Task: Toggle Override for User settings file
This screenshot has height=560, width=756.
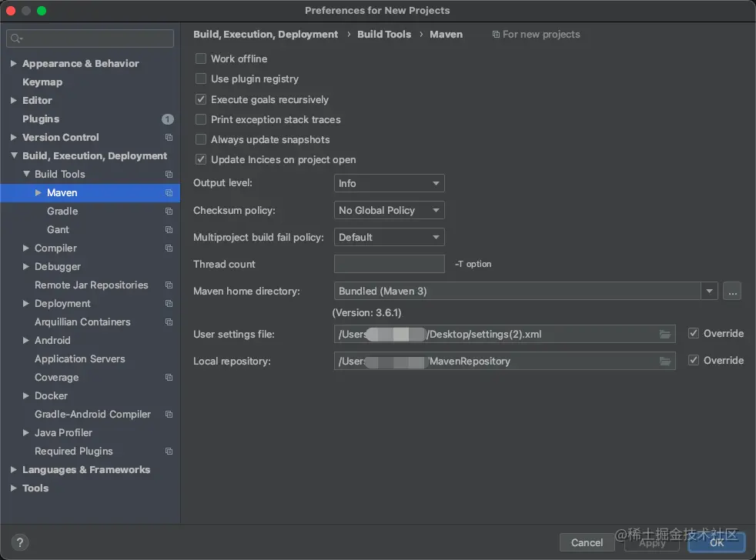Action: click(x=694, y=334)
